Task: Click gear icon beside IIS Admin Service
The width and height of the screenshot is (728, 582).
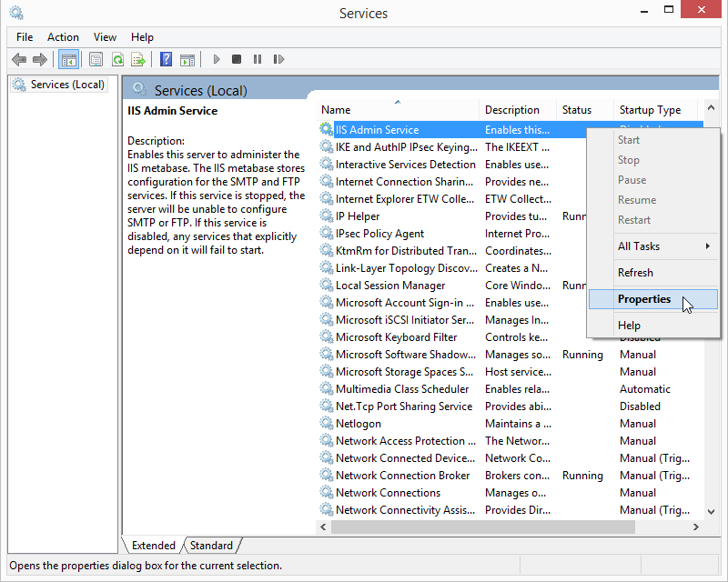Action: (x=327, y=129)
